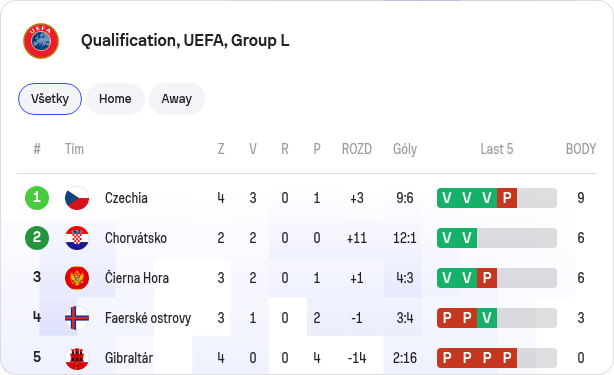Click the BODY column header
The height and width of the screenshot is (375, 614).
pos(581,149)
